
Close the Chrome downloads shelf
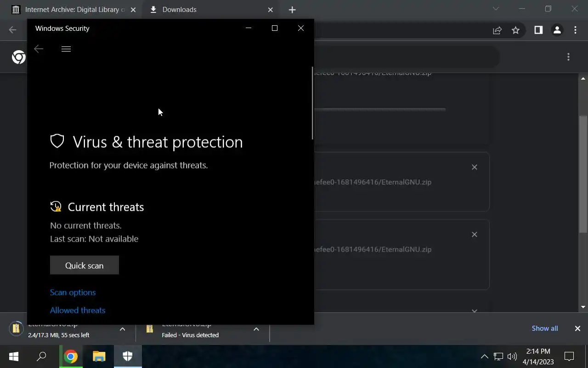pyautogui.click(x=577, y=328)
